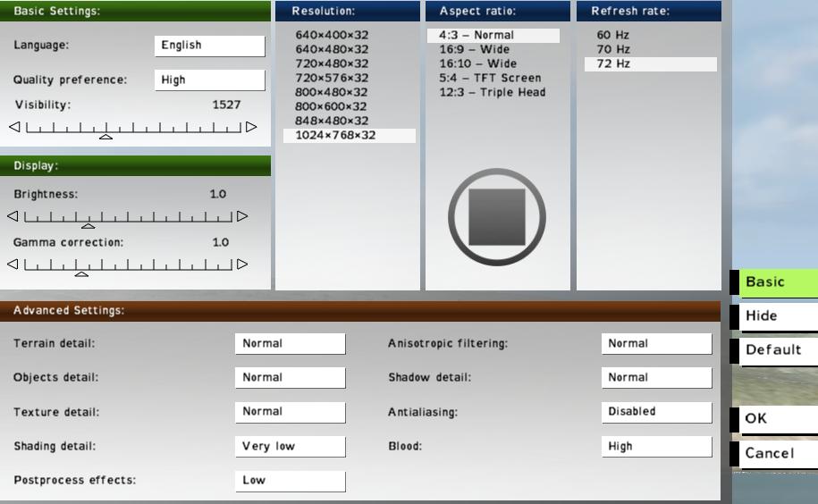Open the Language dropdown
Viewport: 818px width, 504px height.
click(209, 46)
